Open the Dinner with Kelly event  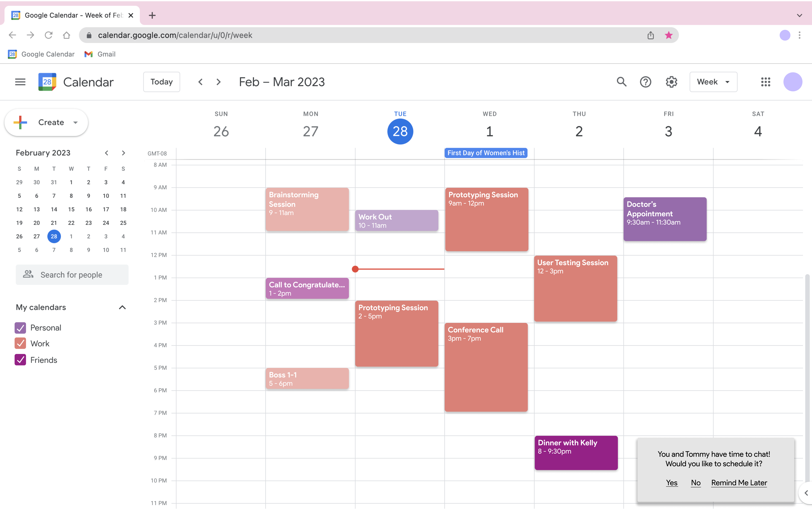(576, 453)
